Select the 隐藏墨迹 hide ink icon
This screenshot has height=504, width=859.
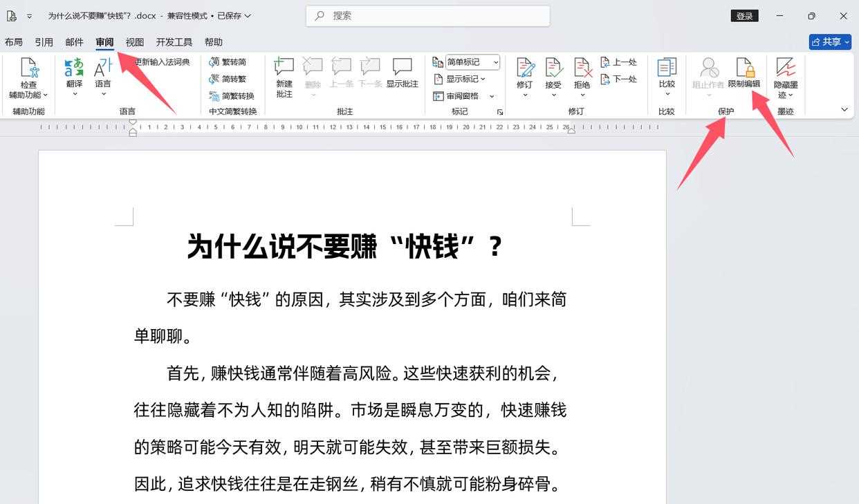(785, 76)
